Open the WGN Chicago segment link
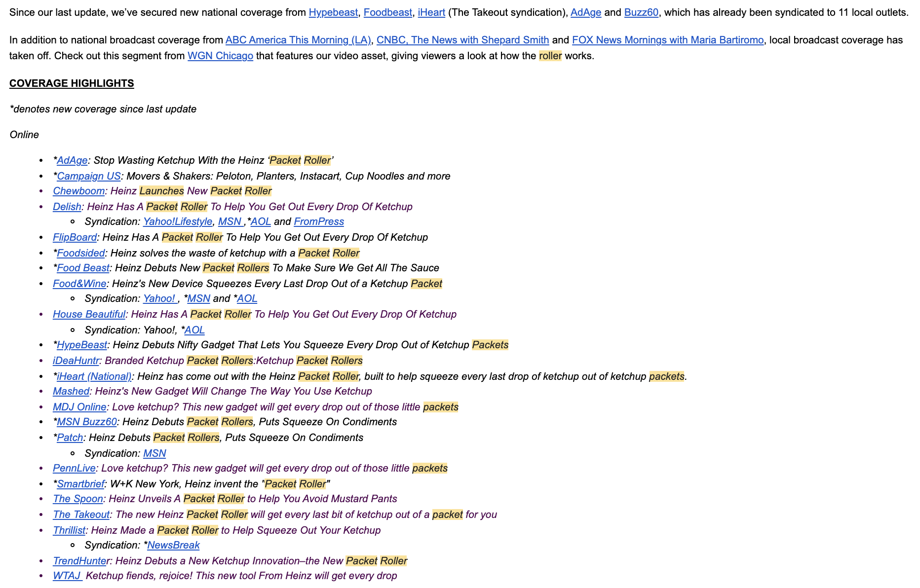 tap(220, 56)
